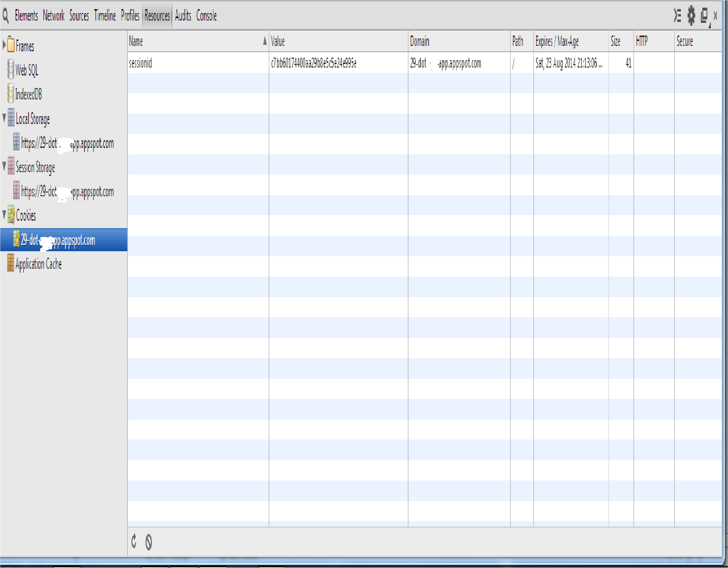Collapse the Local Storage tree arrow
Viewport: 728px width, 568px height.
pos(4,117)
